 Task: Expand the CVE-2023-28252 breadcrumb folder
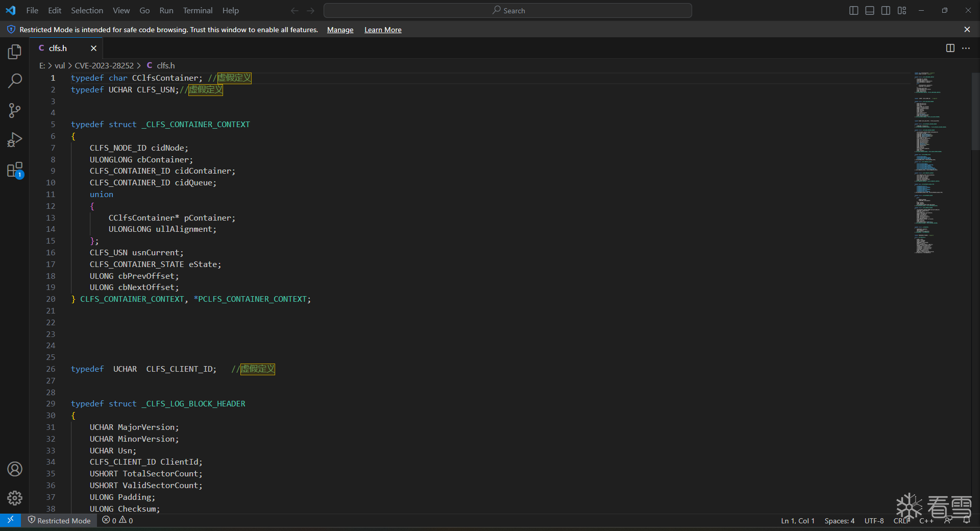pyautogui.click(x=104, y=65)
